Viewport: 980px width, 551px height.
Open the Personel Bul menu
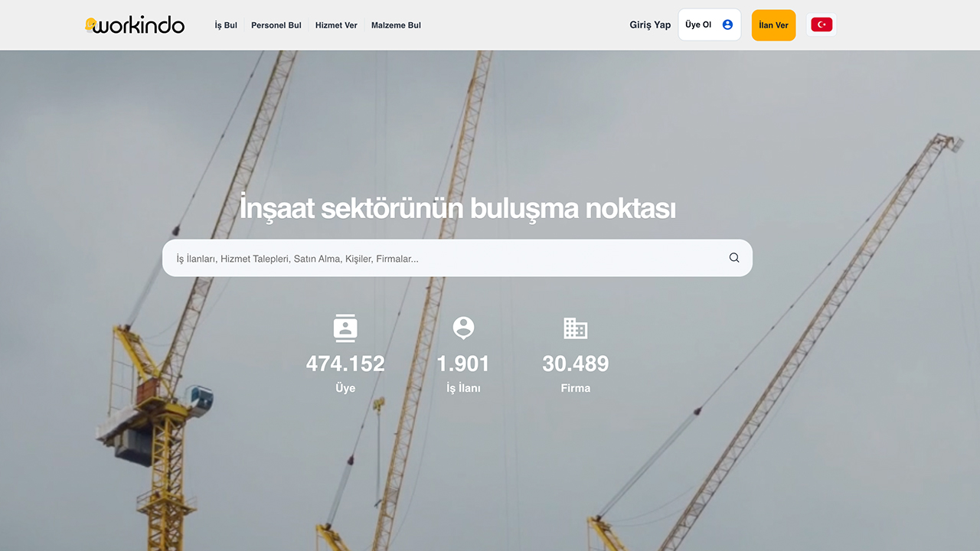coord(276,25)
